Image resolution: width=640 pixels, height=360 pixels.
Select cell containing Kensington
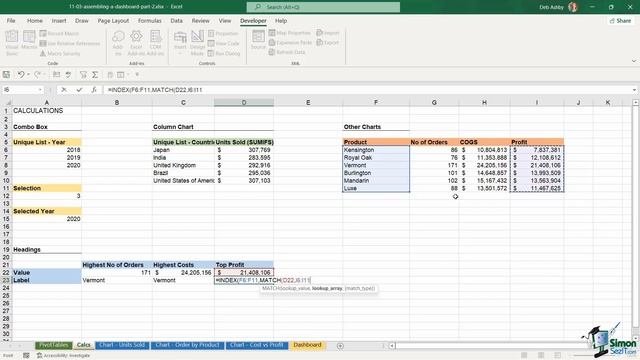[x=376, y=150]
